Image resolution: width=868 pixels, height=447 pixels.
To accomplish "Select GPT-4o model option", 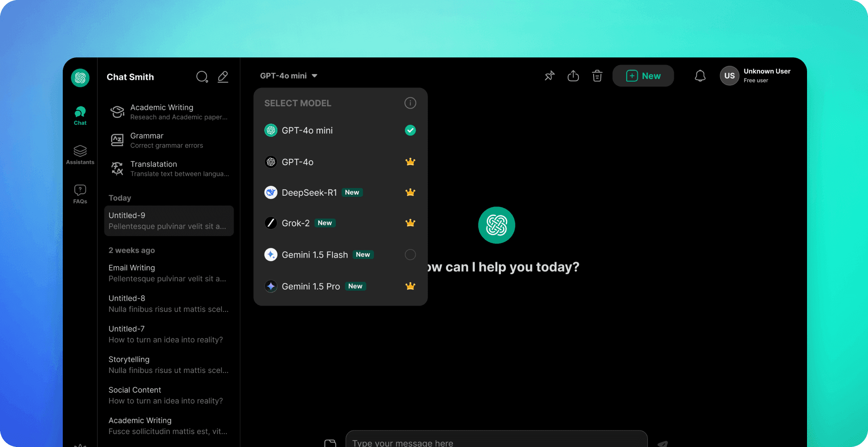I will [340, 162].
